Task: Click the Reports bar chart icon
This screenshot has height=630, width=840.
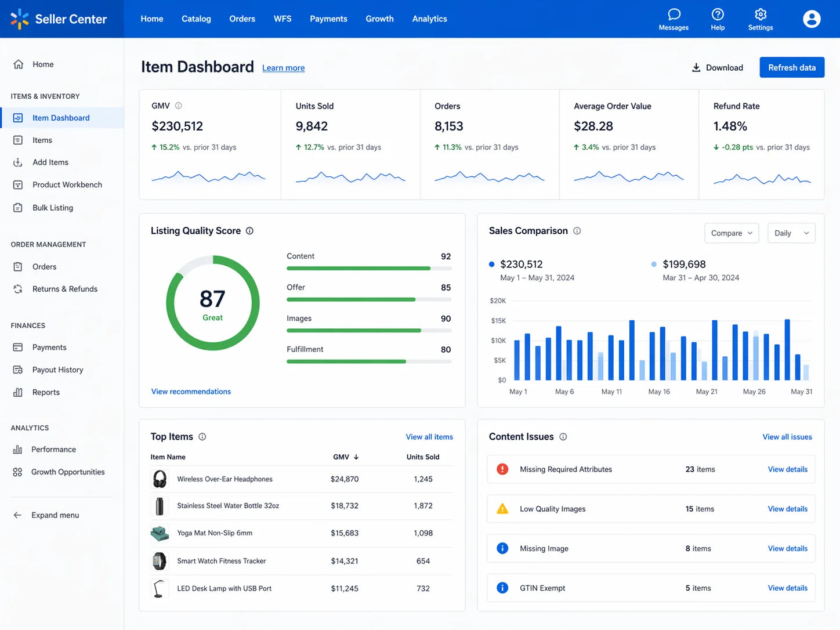Action: coord(18,392)
